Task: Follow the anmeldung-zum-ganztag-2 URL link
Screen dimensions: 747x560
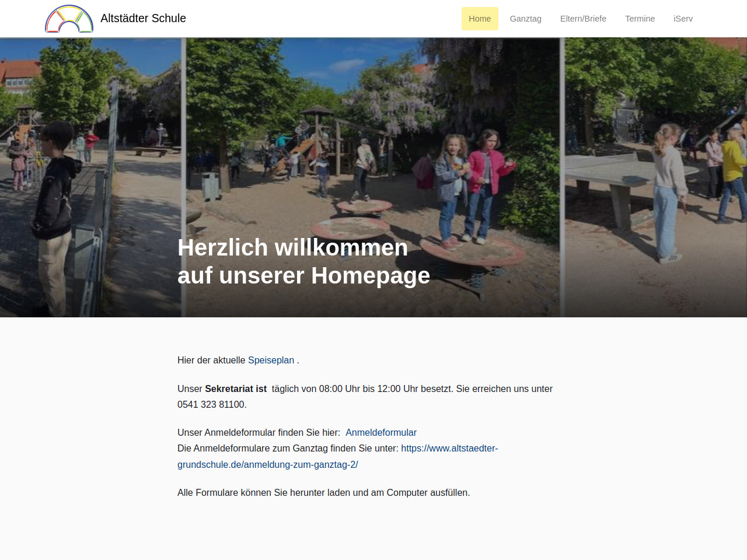Action: click(338, 457)
